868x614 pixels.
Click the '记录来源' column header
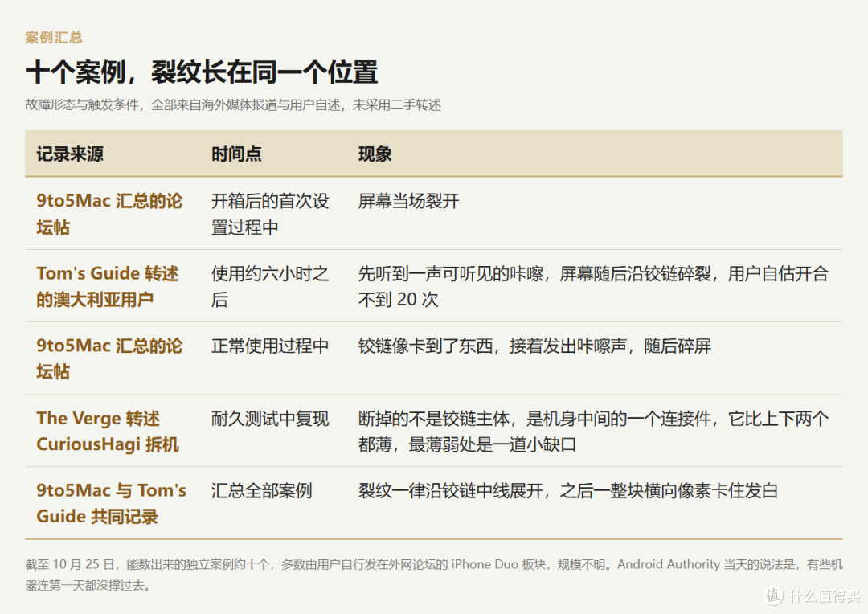click(x=70, y=154)
